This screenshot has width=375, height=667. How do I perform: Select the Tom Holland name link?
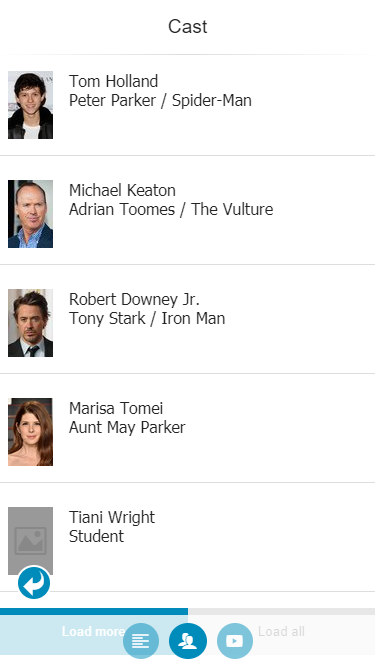point(114,81)
